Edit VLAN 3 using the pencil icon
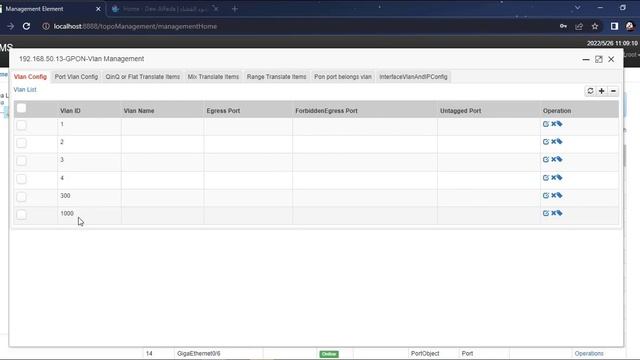This screenshot has height=360, width=640. 546,160
